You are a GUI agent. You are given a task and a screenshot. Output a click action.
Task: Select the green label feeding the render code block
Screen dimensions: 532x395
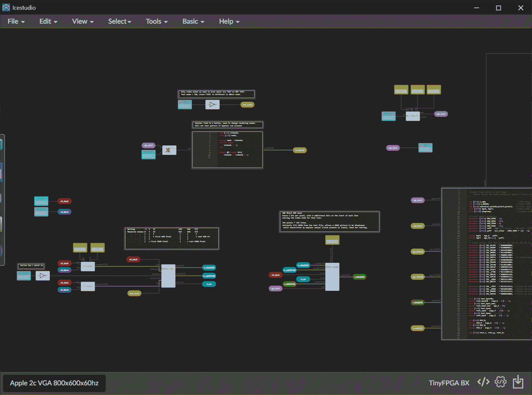pos(418,303)
